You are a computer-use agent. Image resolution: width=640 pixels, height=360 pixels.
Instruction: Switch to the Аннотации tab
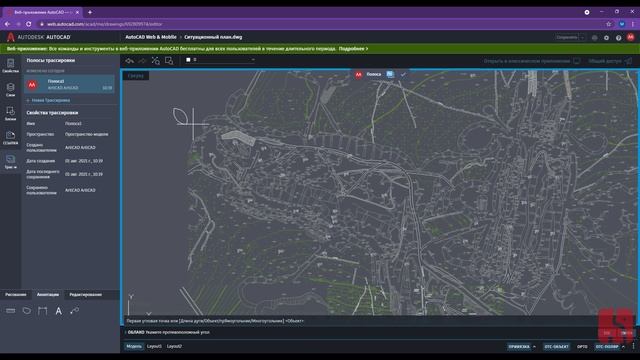(48, 295)
